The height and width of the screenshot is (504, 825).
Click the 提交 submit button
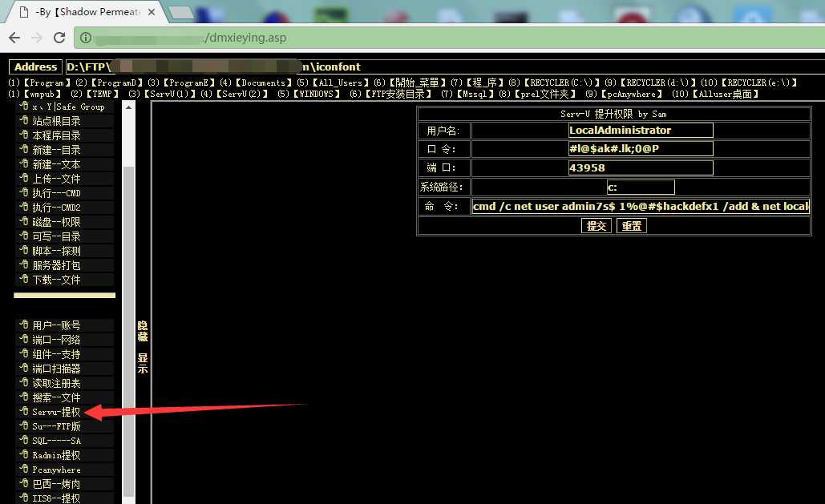597,226
